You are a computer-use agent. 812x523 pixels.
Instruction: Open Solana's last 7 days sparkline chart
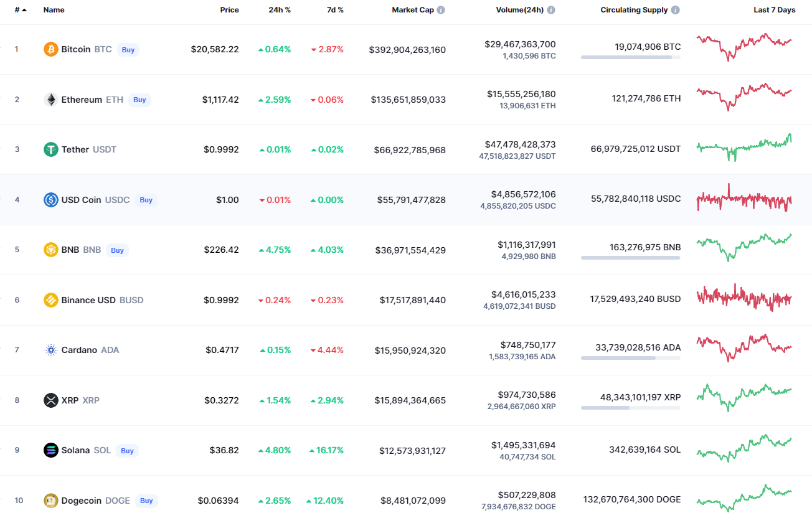(x=744, y=449)
